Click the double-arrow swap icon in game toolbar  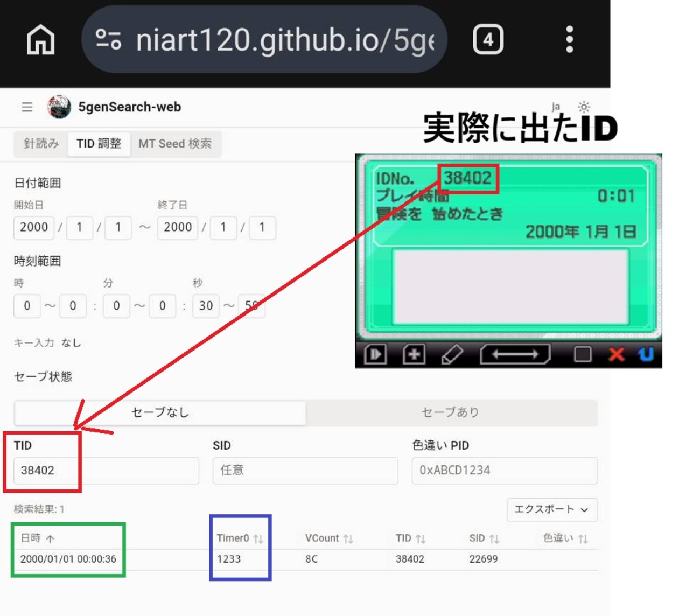pyautogui.click(x=515, y=354)
